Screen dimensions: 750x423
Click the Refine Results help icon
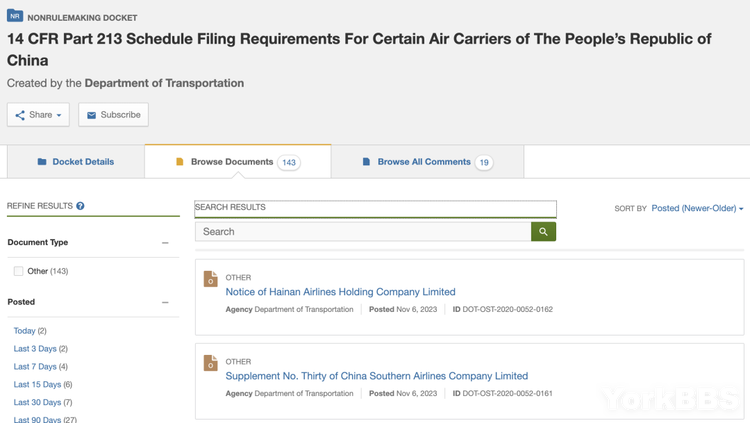pyautogui.click(x=80, y=206)
